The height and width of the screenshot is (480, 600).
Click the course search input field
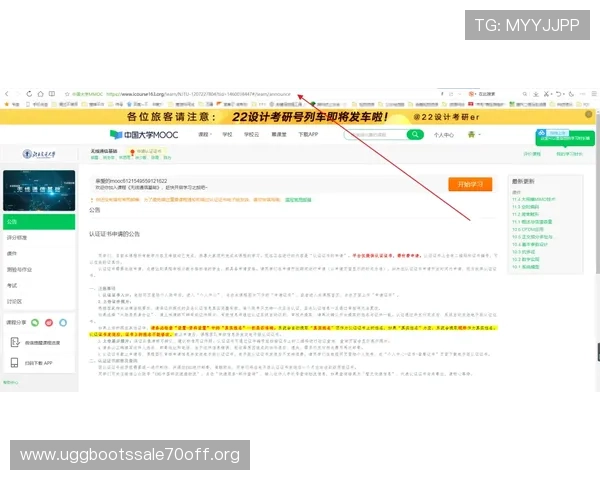coord(375,135)
